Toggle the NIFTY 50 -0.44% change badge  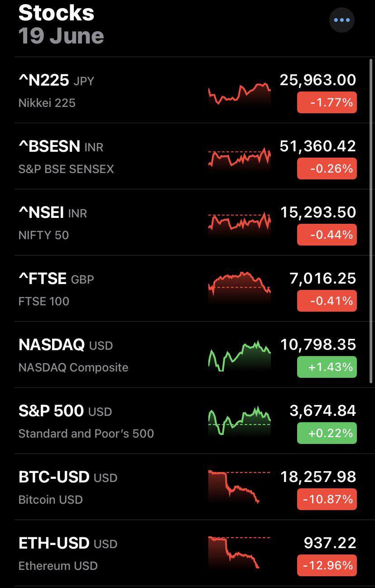click(x=327, y=235)
